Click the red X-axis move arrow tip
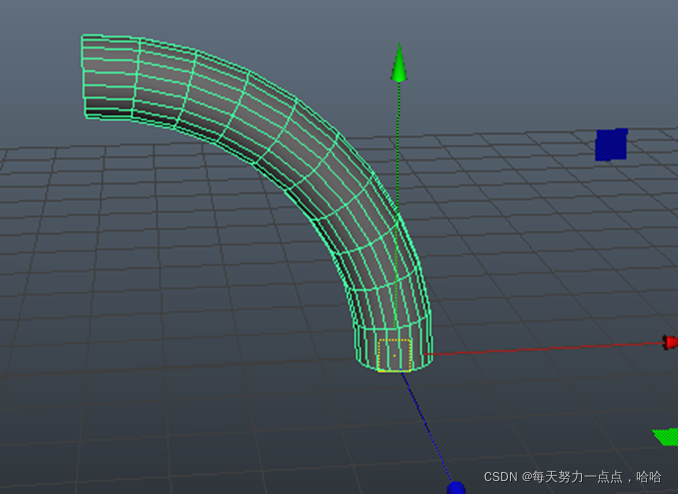 point(671,342)
